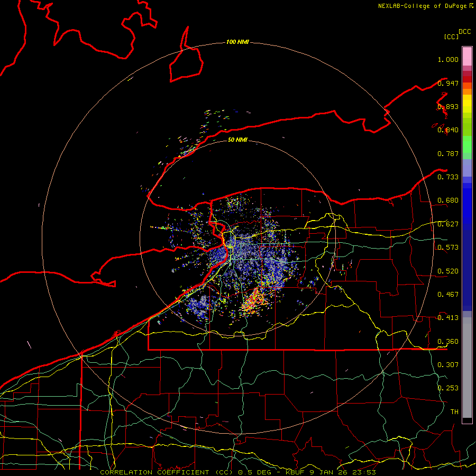Pick the gray segment of the color scale
Viewport: 476px width, 476px height.
tap(467, 368)
